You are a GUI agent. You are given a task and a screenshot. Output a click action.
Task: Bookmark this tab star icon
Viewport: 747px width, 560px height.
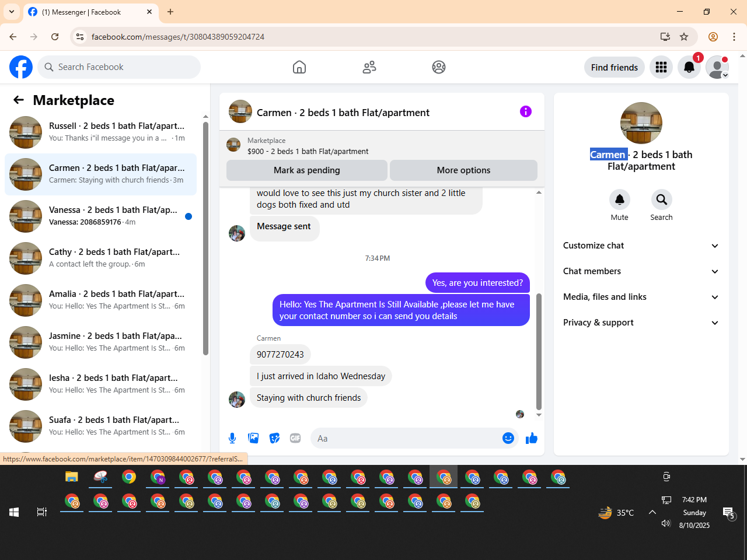coord(684,37)
